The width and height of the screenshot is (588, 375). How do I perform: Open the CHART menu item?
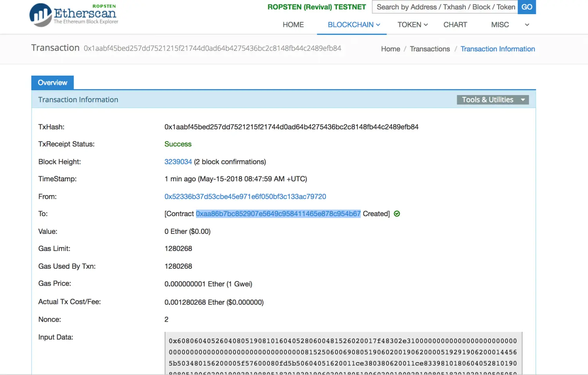(455, 25)
